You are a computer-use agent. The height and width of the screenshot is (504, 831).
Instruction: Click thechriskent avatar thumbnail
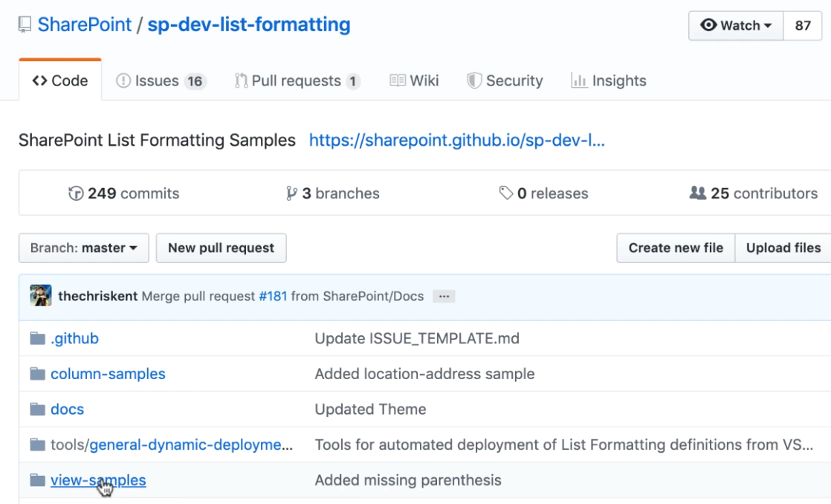pos(41,296)
